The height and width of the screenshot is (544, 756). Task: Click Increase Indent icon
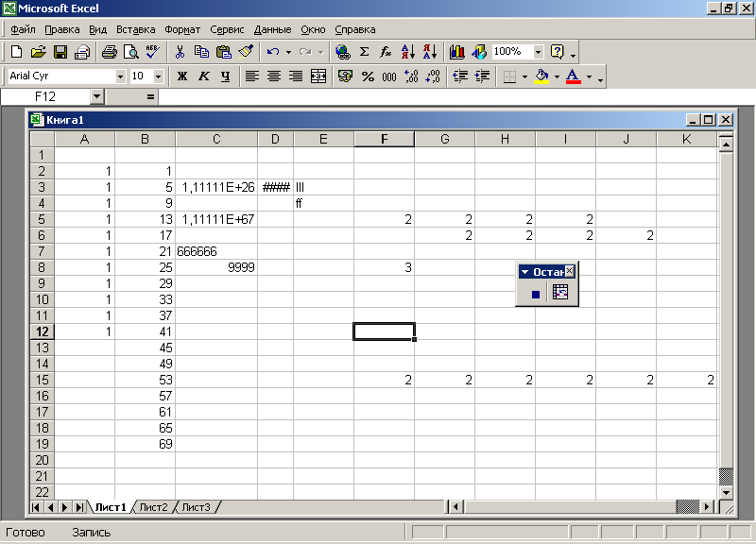[x=482, y=76]
